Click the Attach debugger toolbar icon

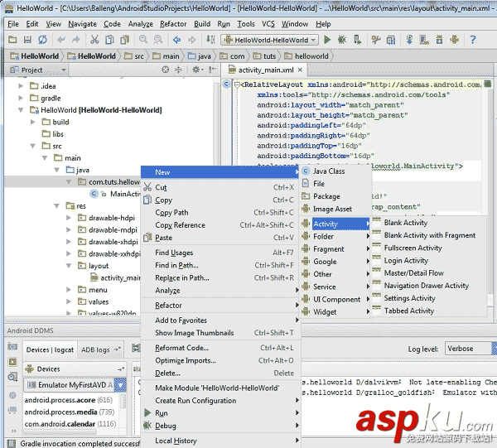357,40
